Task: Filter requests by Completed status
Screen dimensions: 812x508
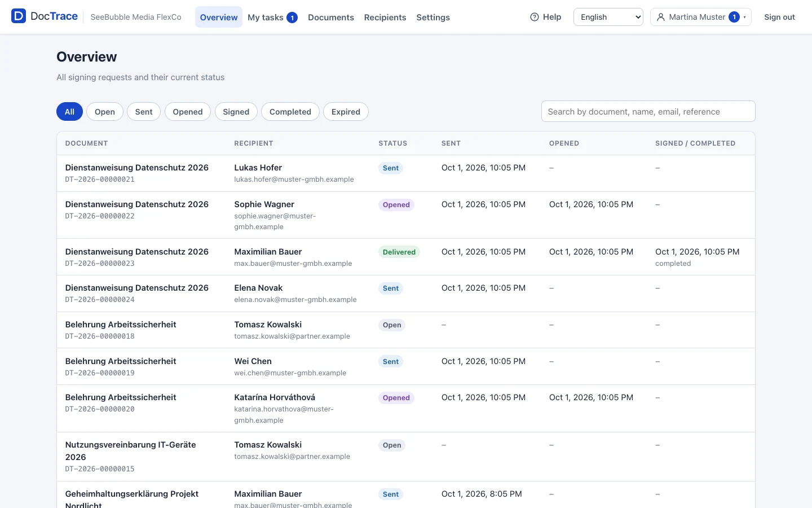Action: point(290,112)
